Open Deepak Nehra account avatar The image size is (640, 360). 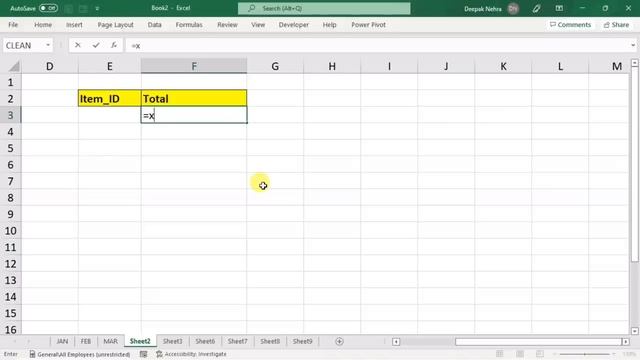[x=513, y=9]
